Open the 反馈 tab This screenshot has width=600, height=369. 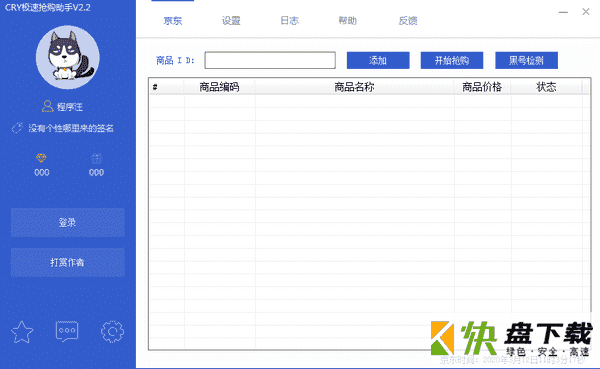[x=408, y=21]
